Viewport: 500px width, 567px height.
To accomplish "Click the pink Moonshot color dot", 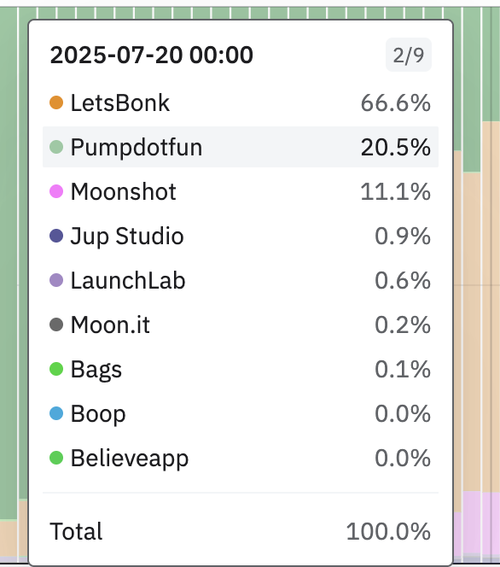I will tap(56, 191).
